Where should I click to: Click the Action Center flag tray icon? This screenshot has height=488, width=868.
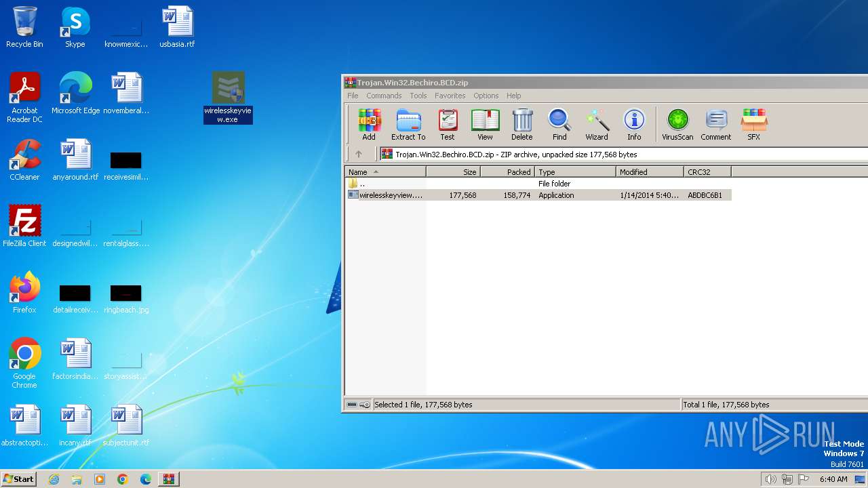(x=804, y=479)
